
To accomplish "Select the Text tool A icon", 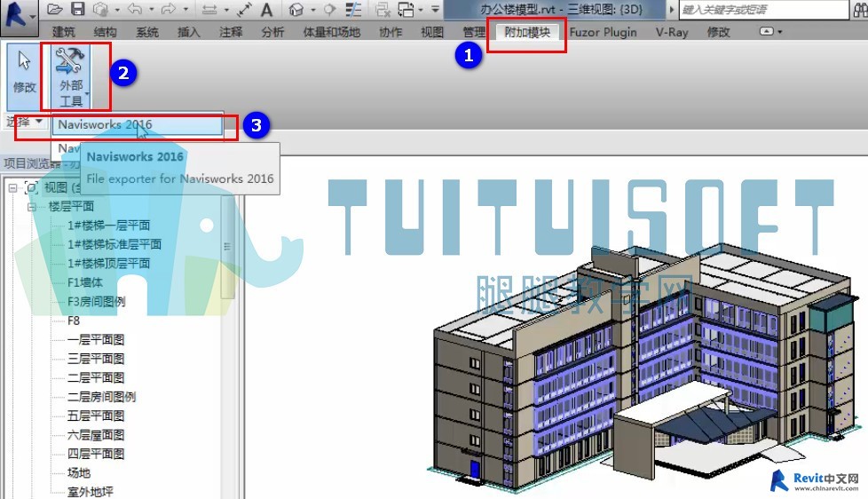I will pos(266,10).
